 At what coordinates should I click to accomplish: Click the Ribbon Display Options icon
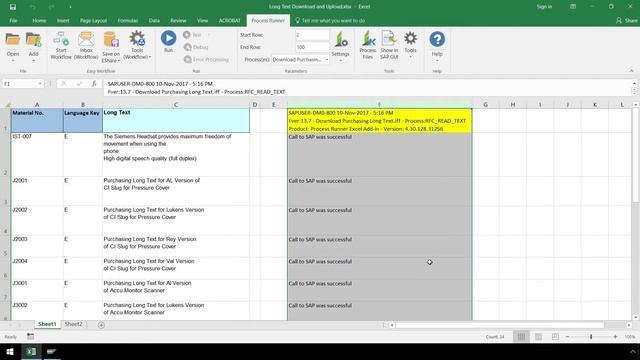click(573, 7)
